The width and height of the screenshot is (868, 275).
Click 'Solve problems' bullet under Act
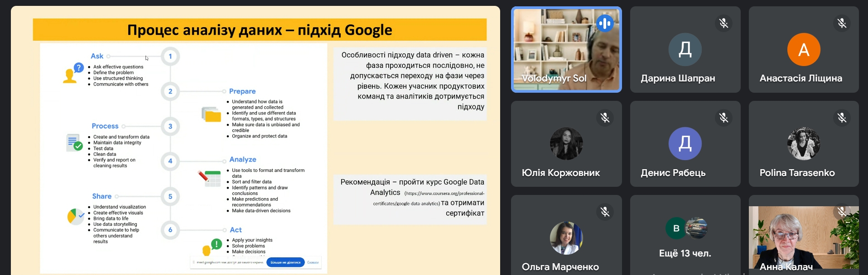pyautogui.click(x=249, y=246)
